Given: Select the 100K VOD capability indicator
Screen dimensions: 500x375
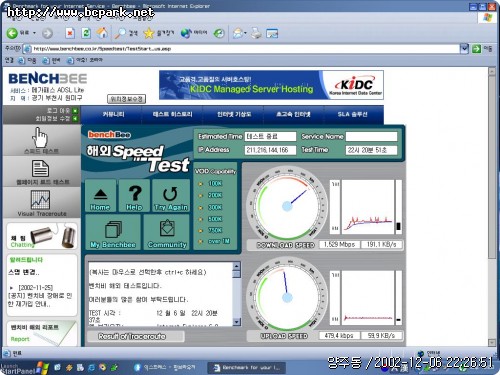Looking at the screenshot, I should [x=211, y=184].
